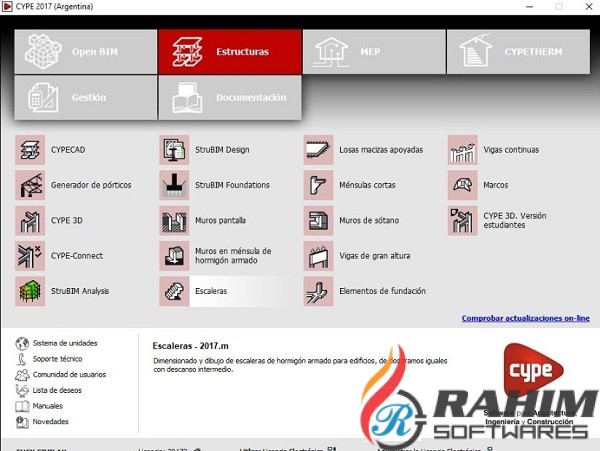Start CYPE 3D via its icon
This screenshot has height=451, width=600.
pyautogui.click(x=30, y=221)
